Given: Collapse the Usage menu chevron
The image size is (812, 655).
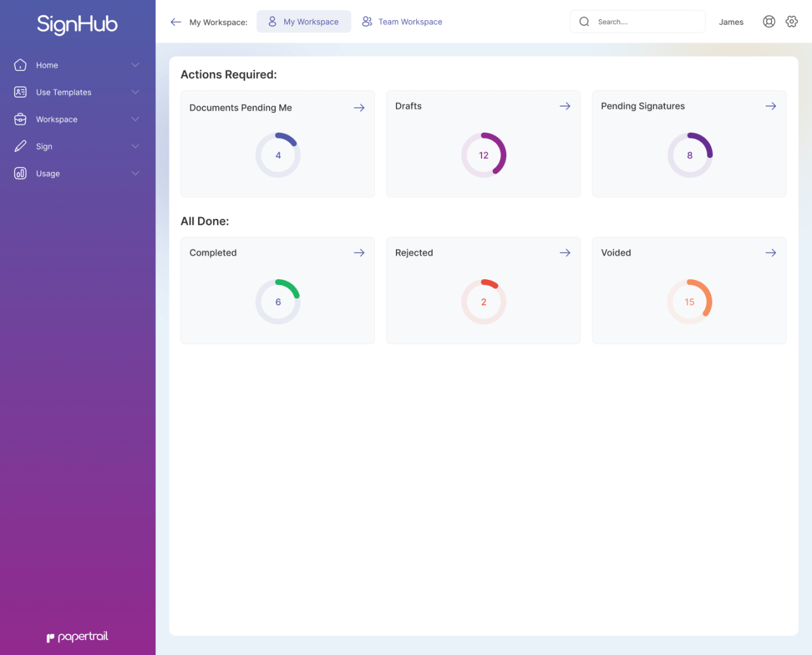Looking at the screenshot, I should [135, 173].
